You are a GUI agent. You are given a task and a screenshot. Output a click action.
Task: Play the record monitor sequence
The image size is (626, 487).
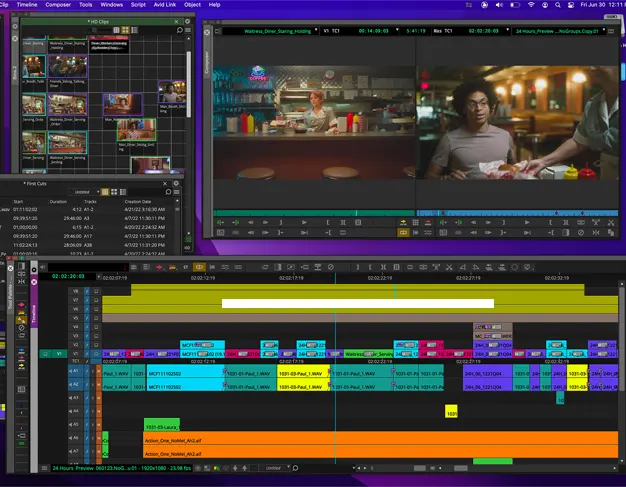pyautogui.click(x=527, y=222)
